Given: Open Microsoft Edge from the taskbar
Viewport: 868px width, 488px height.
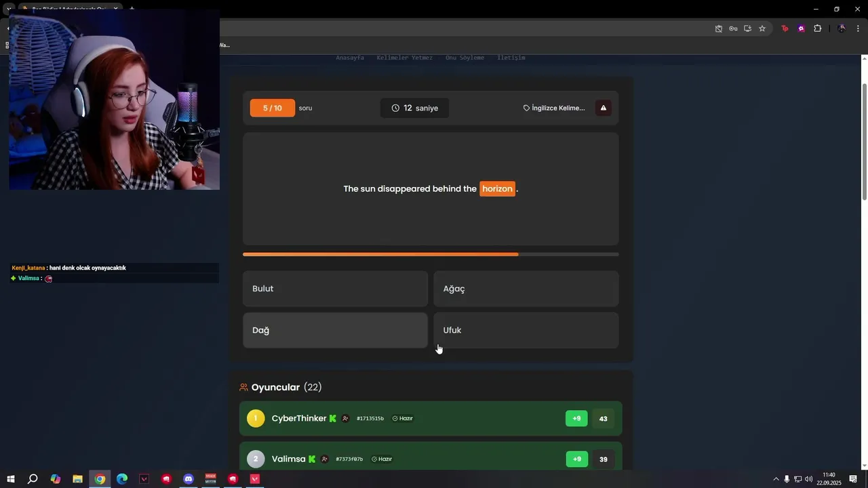Looking at the screenshot, I should (122, 479).
